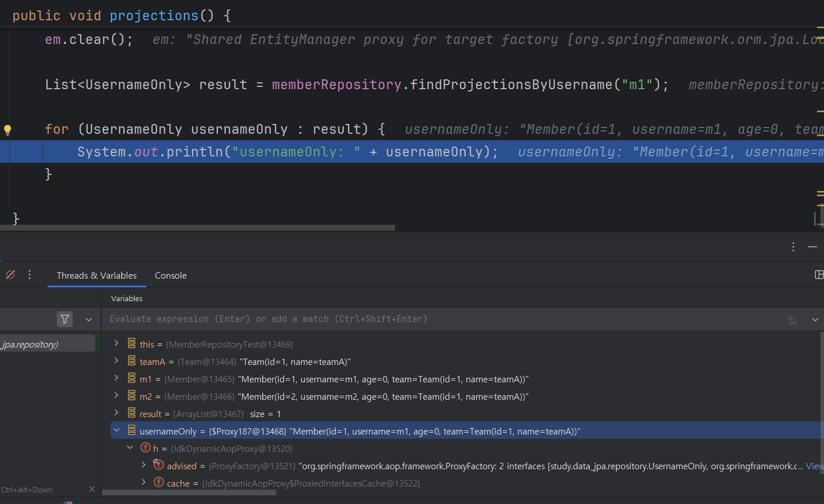Select the 'this' MemberRepositoryTest row
This screenshot has width=824, height=504.
pyautogui.click(x=466, y=344)
